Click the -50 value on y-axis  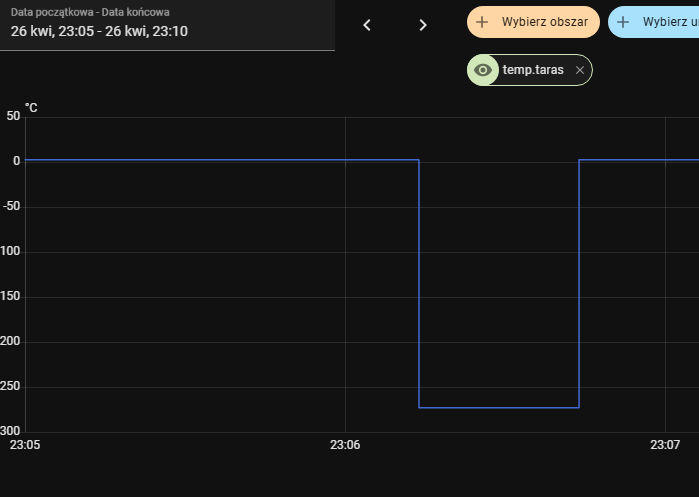12,206
